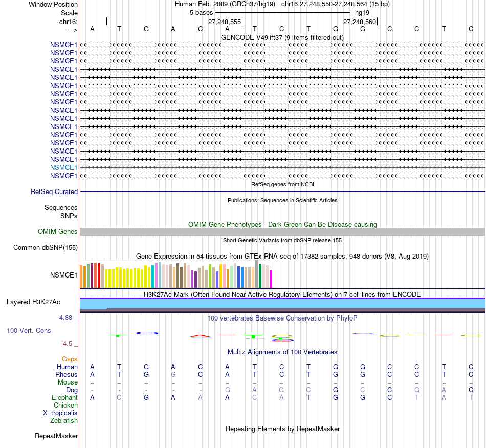Click the hg19 label beside scale bar

click(362, 13)
